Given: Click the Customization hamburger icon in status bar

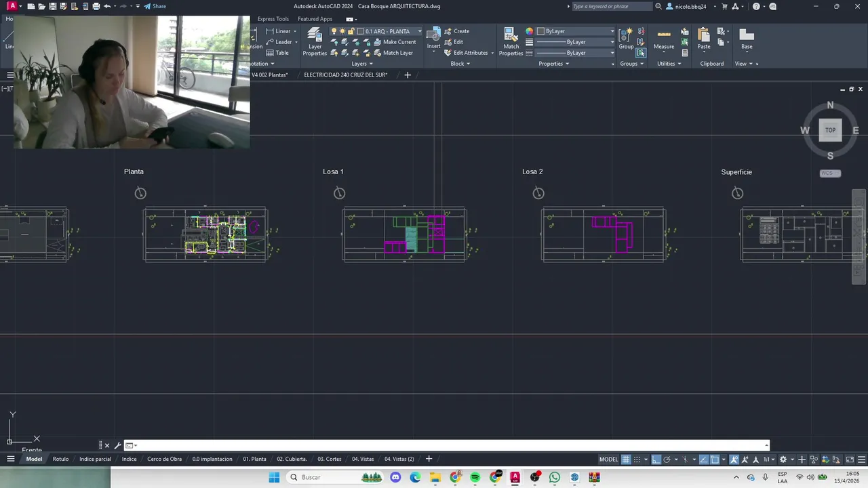Looking at the screenshot, I should coord(861,460).
